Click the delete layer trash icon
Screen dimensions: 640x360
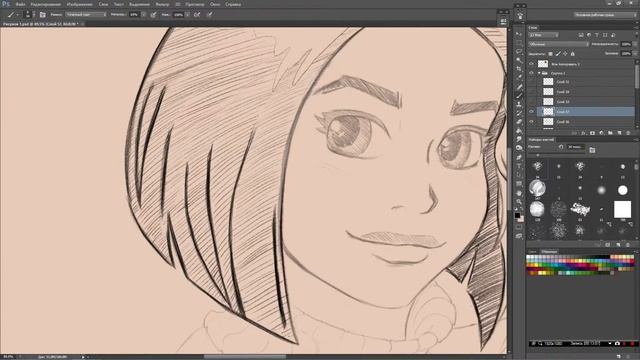coord(628,133)
